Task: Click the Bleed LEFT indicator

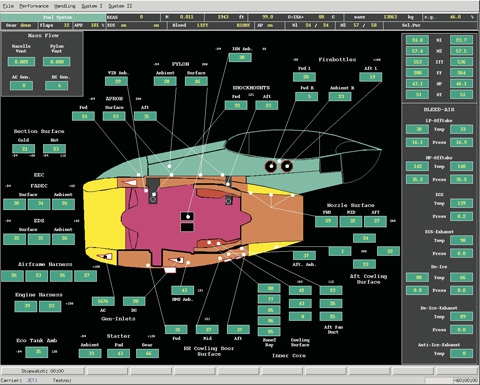Action: 202,25
